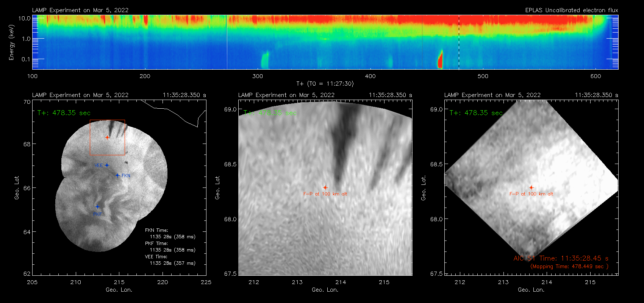Viewport: 644px width, 303px height.
Task: Click the PKF station marker
Action: 97,207
